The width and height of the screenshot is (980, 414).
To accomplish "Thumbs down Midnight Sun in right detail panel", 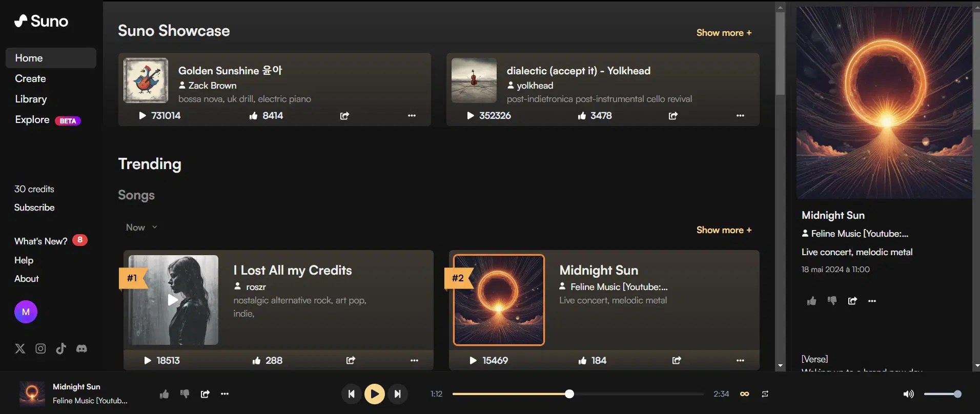I will click(x=832, y=301).
